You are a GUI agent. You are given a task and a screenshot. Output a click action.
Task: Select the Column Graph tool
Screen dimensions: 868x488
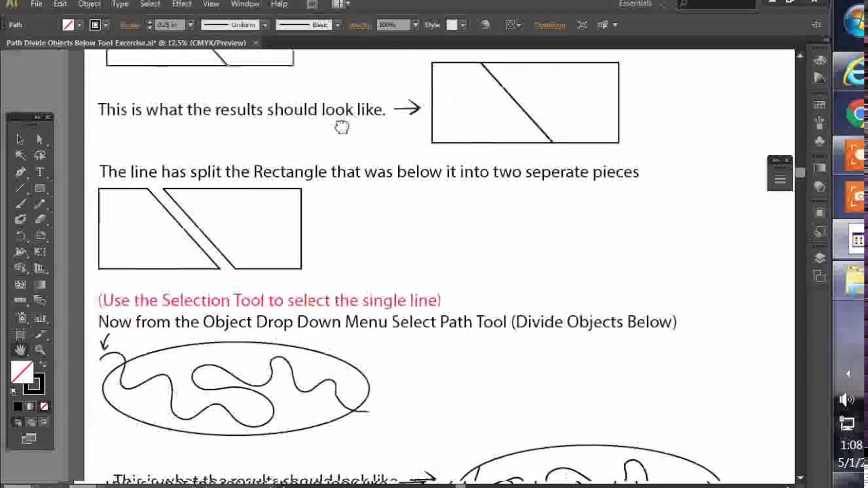(39, 317)
